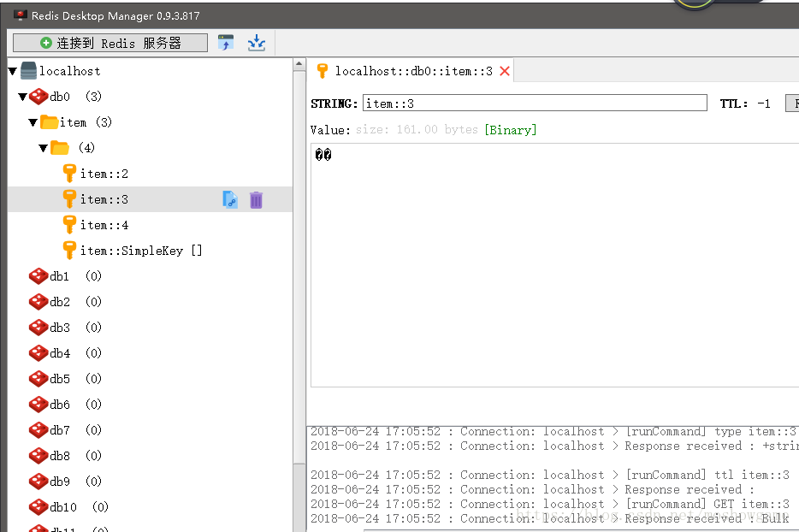Close the localhost::db0::item::3 tab
Viewport: 799px width, 532px height.
pos(505,71)
